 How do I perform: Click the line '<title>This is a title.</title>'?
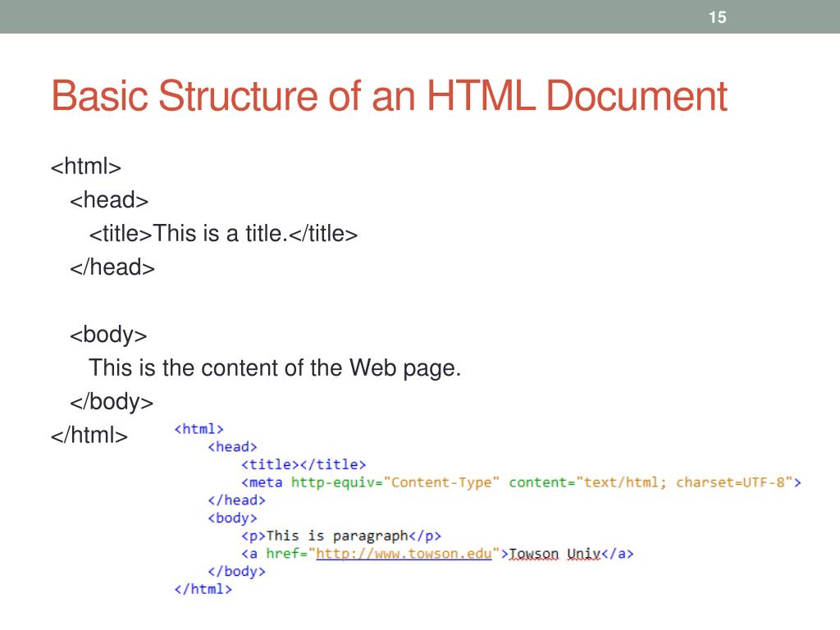pos(223,234)
